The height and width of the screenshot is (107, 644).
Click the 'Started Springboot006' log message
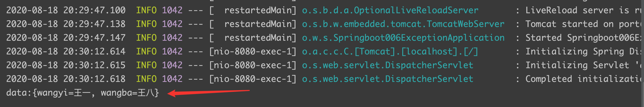click(x=582, y=38)
